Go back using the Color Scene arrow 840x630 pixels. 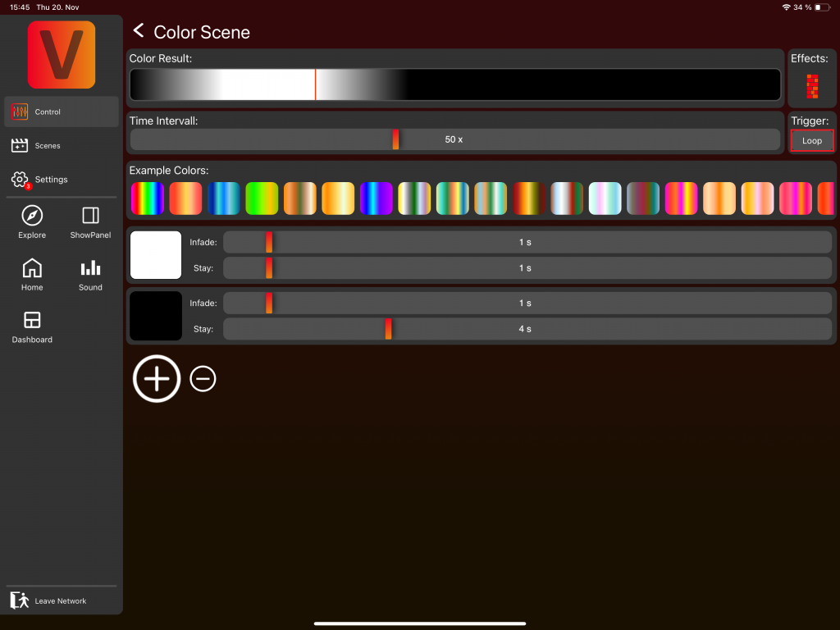point(139,31)
